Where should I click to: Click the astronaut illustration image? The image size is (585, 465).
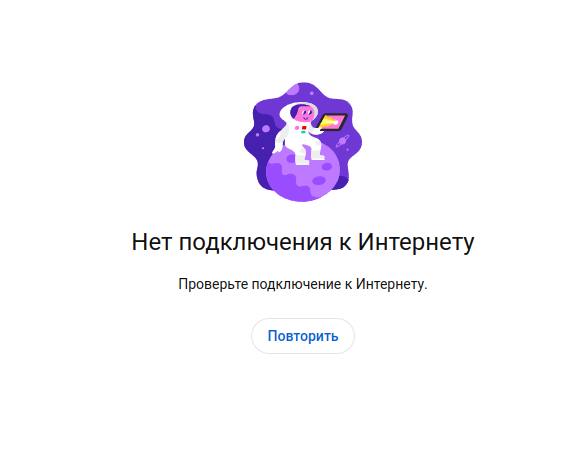tap(303, 142)
